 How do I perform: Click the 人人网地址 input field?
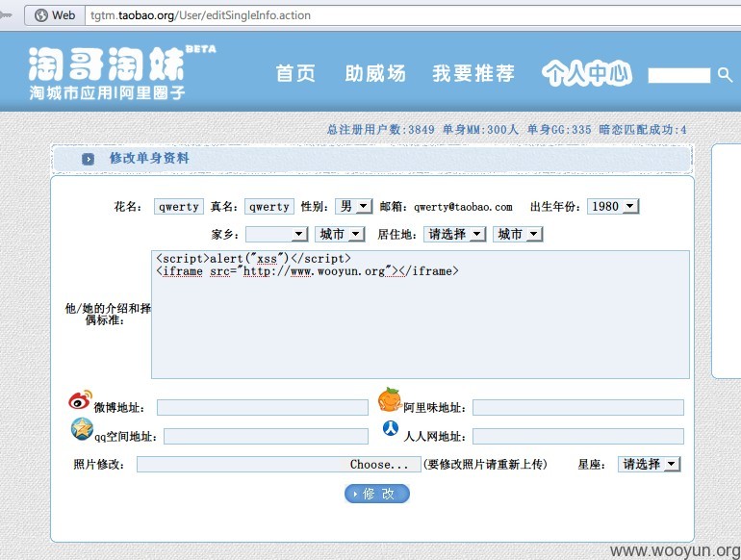pyautogui.click(x=578, y=436)
